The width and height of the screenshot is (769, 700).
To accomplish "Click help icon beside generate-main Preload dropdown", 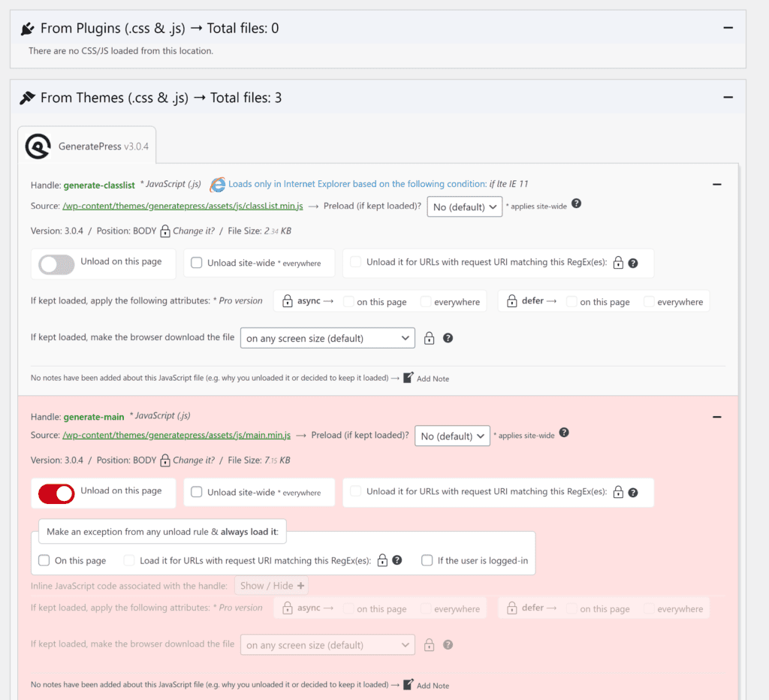I will click(x=565, y=433).
